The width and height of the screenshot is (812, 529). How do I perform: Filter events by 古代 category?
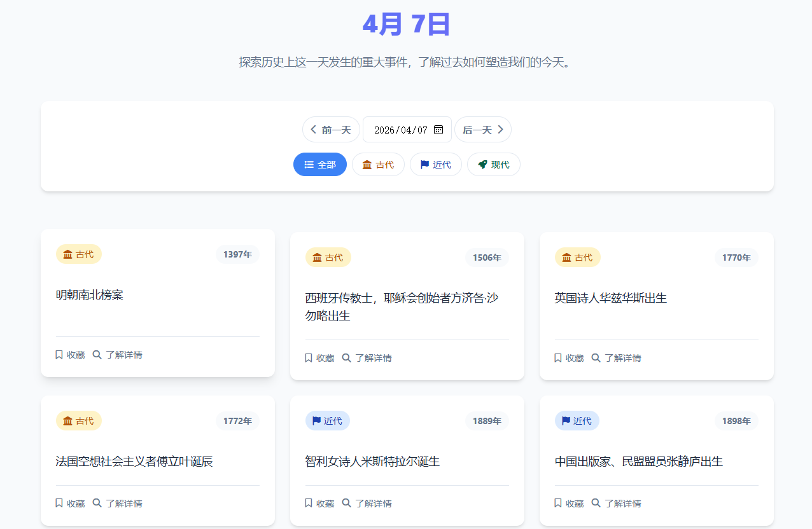point(378,165)
